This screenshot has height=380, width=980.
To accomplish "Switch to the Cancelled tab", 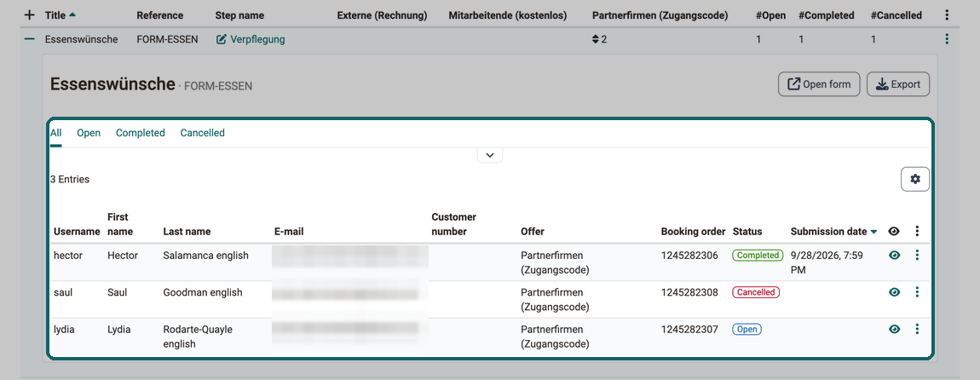I will (x=203, y=133).
